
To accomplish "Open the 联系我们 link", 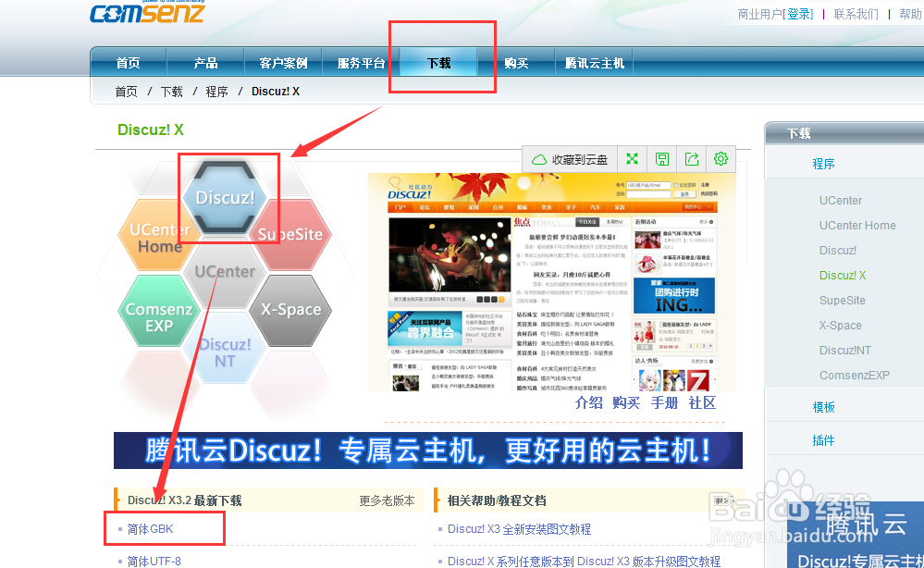I will pos(856,14).
